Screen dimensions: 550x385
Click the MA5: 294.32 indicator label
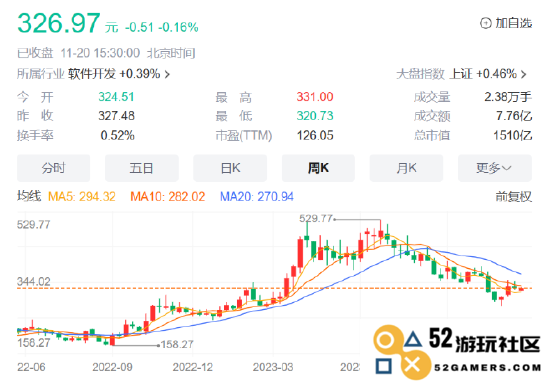[82, 196]
